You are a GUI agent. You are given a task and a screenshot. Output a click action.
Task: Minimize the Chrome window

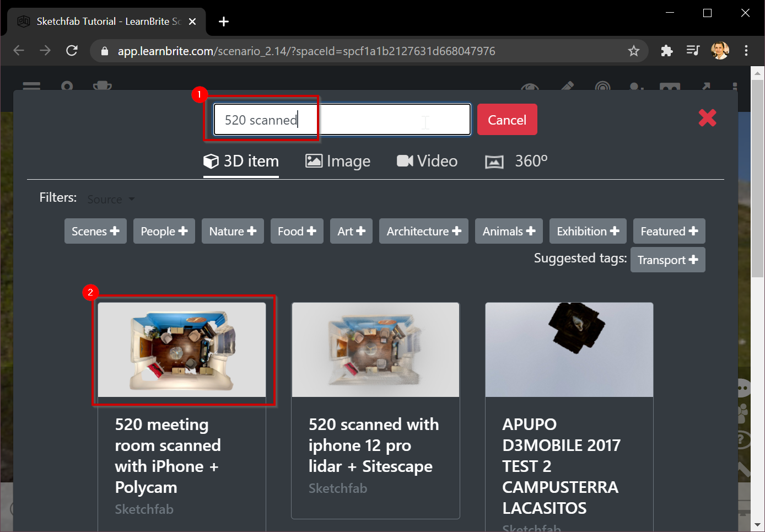pos(670,13)
